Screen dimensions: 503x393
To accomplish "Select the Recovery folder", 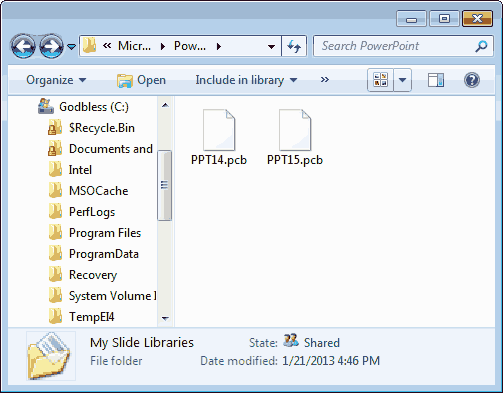I will coord(93,275).
